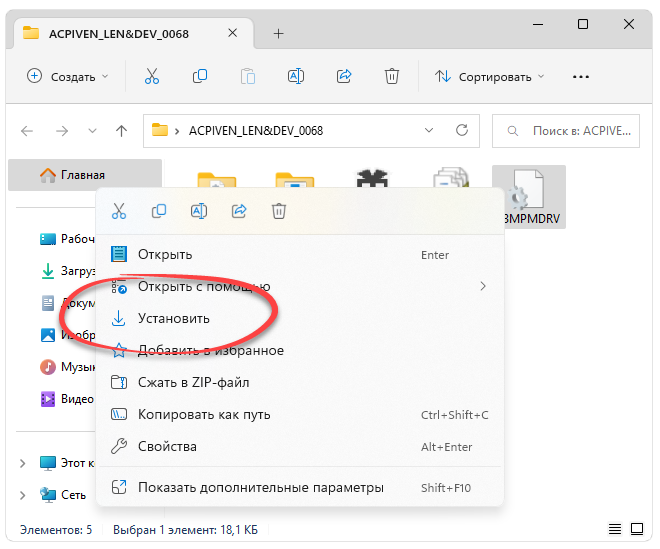Click the Paste icon in the Explorer toolbar

(248, 76)
